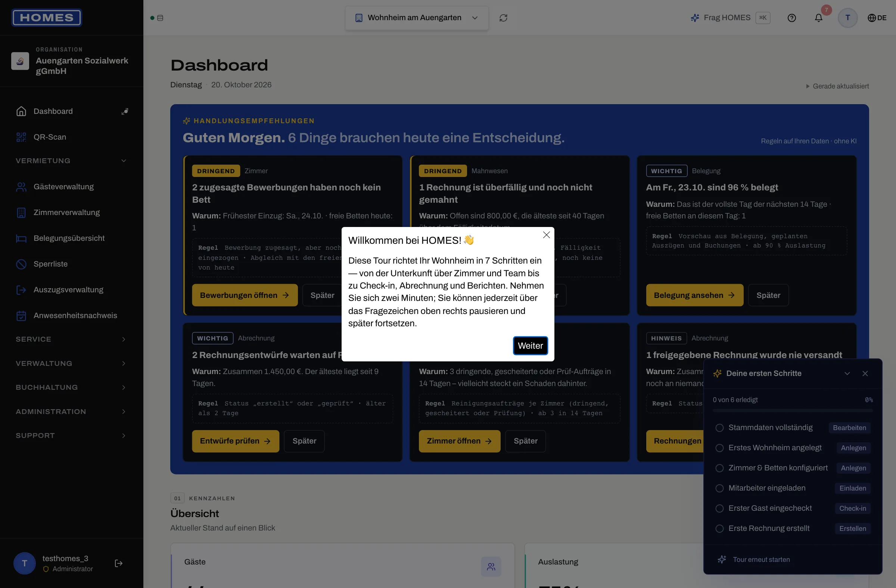Open the notifications bell

click(x=818, y=18)
